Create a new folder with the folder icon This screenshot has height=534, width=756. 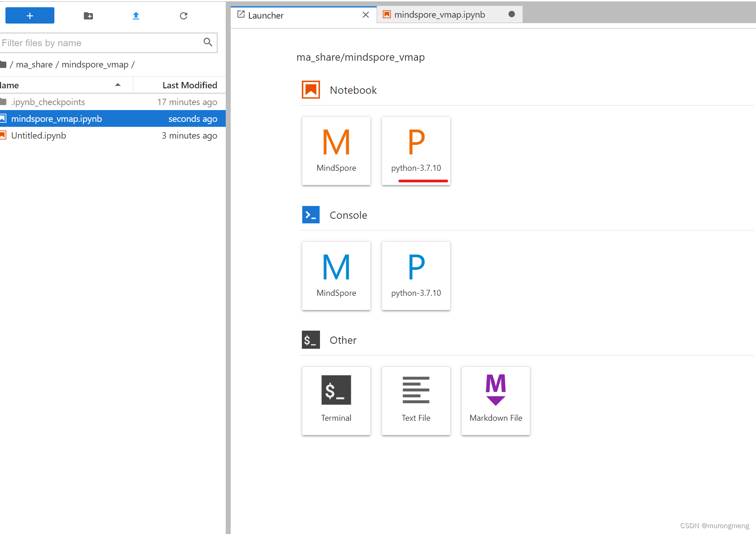click(x=88, y=16)
